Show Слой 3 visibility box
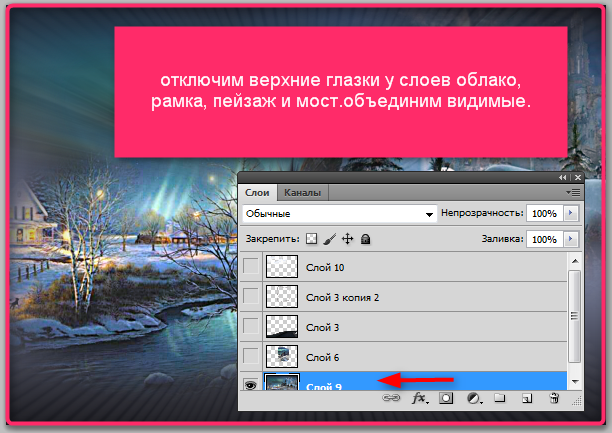The height and width of the screenshot is (433, 612). [251, 326]
